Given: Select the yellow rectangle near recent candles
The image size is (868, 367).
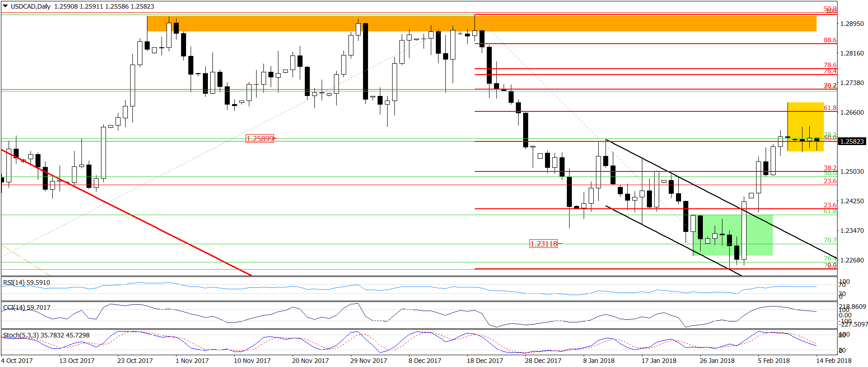Looking at the screenshot, I should click(805, 127).
